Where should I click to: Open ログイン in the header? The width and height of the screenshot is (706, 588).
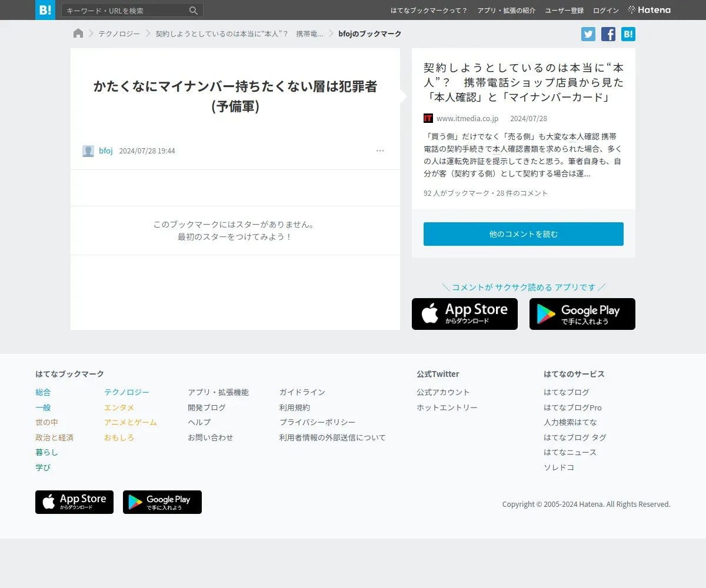[606, 11]
